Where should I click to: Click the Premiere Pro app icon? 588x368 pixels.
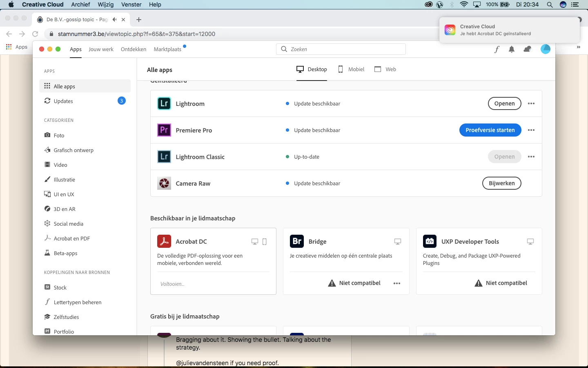click(x=164, y=130)
